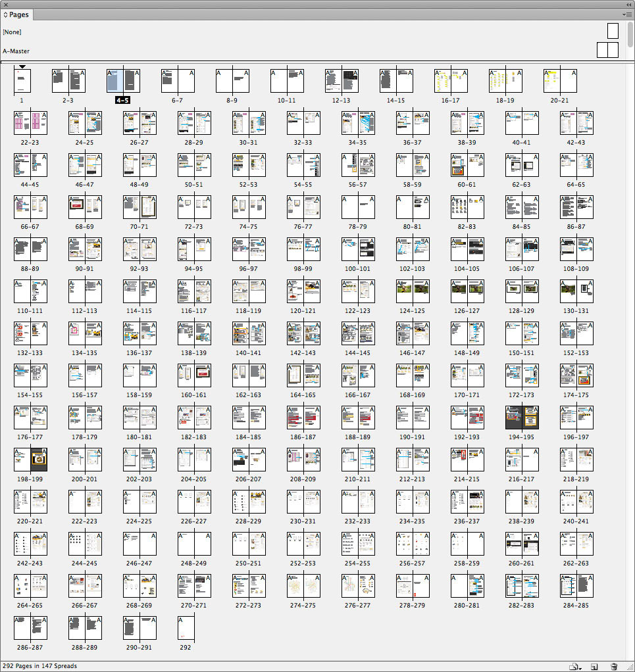
Task: Select the spread 4–5 thumbnail
Action: 122,81
